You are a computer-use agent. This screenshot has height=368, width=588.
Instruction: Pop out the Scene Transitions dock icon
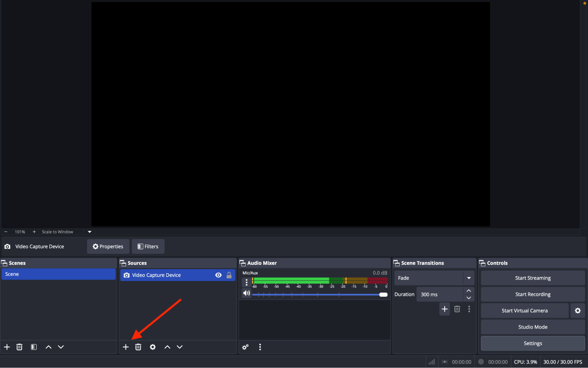tap(397, 263)
